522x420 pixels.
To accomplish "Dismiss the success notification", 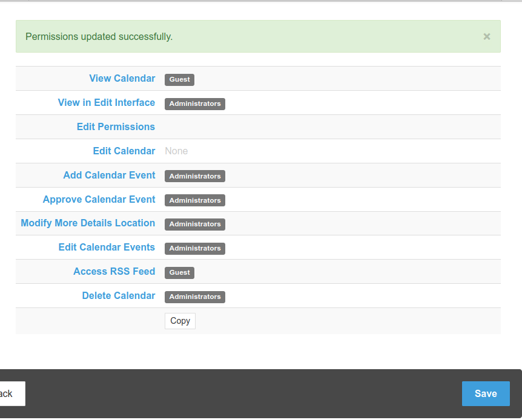I will click(486, 36).
